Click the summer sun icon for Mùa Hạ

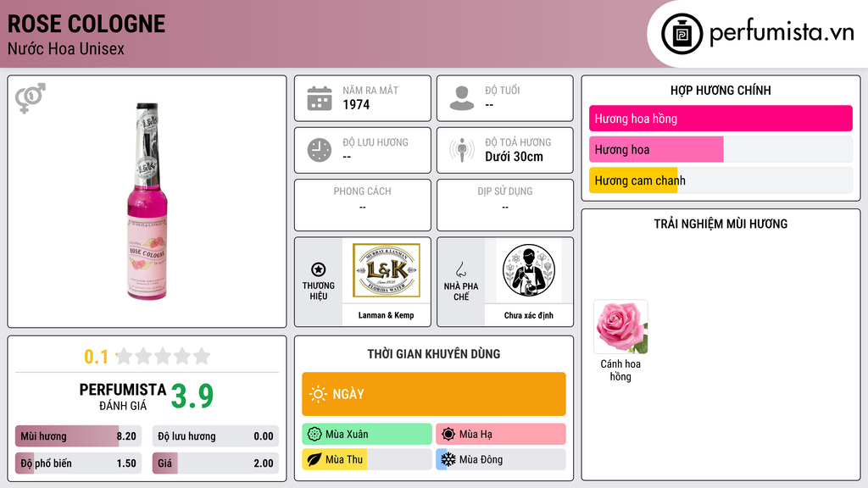(448, 435)
